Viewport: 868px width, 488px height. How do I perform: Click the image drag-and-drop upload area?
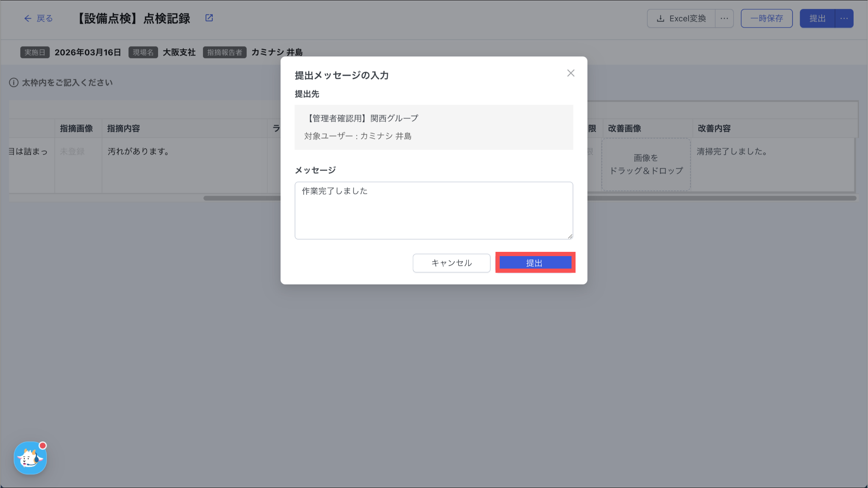click(x=646, y=165)
